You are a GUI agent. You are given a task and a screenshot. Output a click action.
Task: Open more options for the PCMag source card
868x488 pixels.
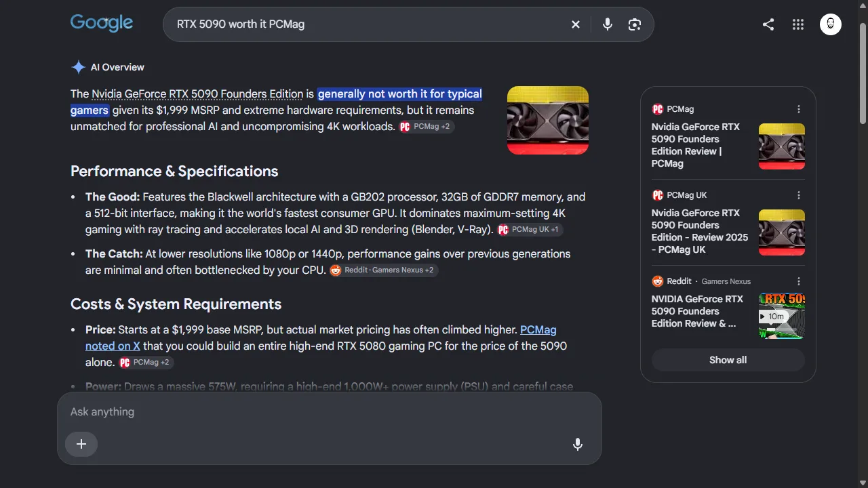coord(799,109)
